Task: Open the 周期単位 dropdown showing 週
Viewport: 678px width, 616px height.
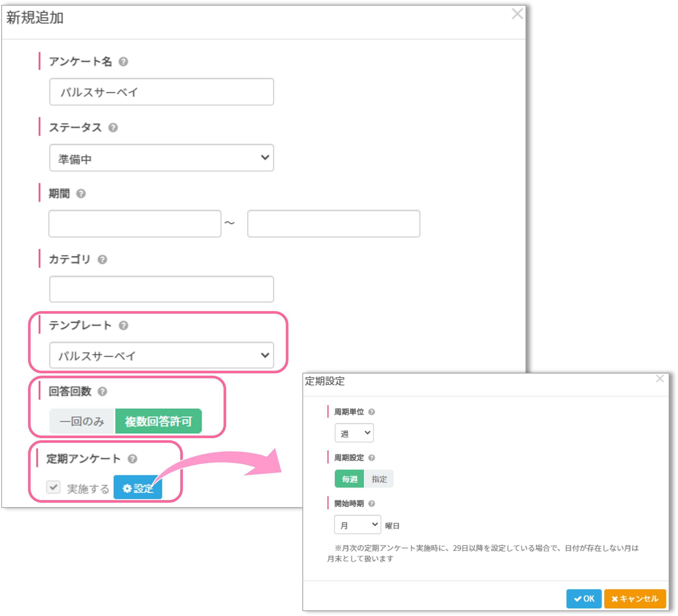Action: point(354,433)
